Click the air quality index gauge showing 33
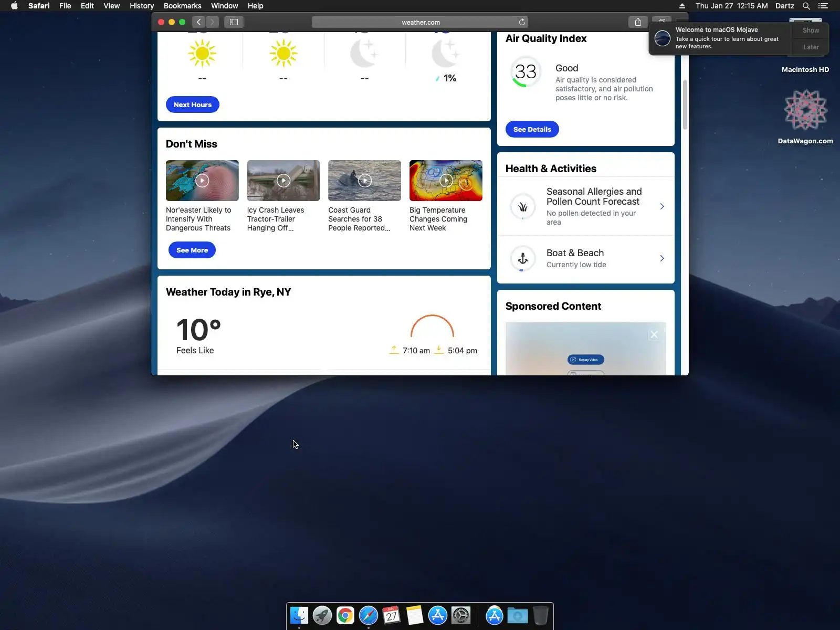 [x=526, y=72]
